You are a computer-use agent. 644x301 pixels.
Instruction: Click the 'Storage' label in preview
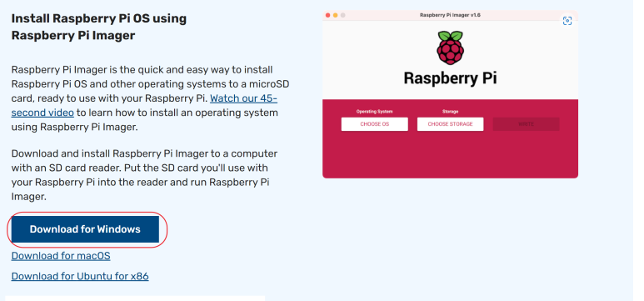tap(450, 112)
